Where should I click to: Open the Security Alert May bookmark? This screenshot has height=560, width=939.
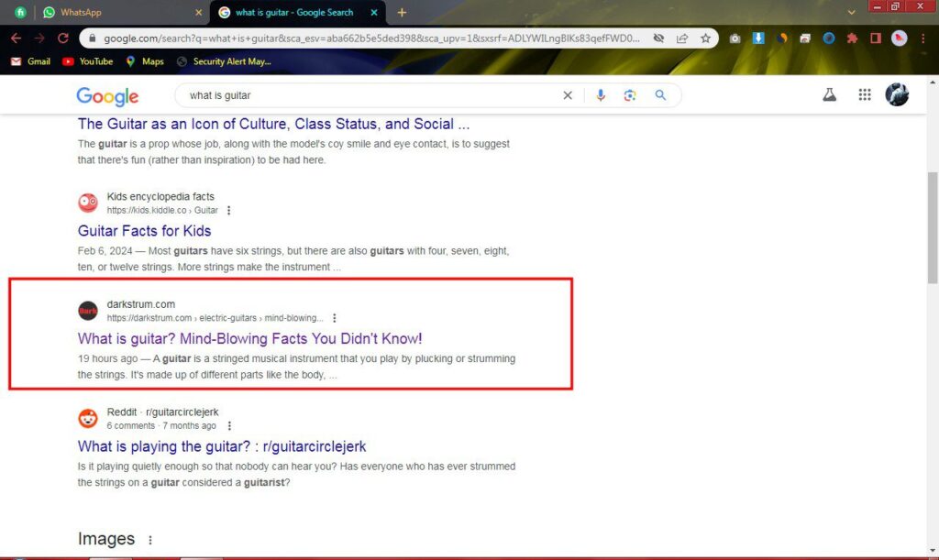(x=225, y=61)
